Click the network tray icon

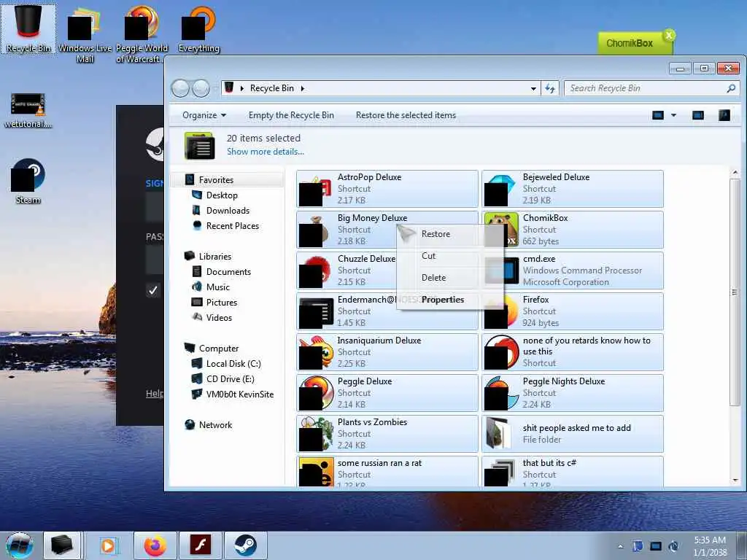656,546
